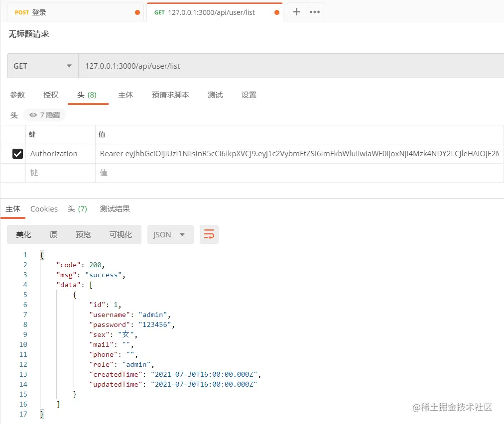The width and height of the screenshot is (504, 424).
Task: Click the Authorization key cell
Action: point(60,154)
